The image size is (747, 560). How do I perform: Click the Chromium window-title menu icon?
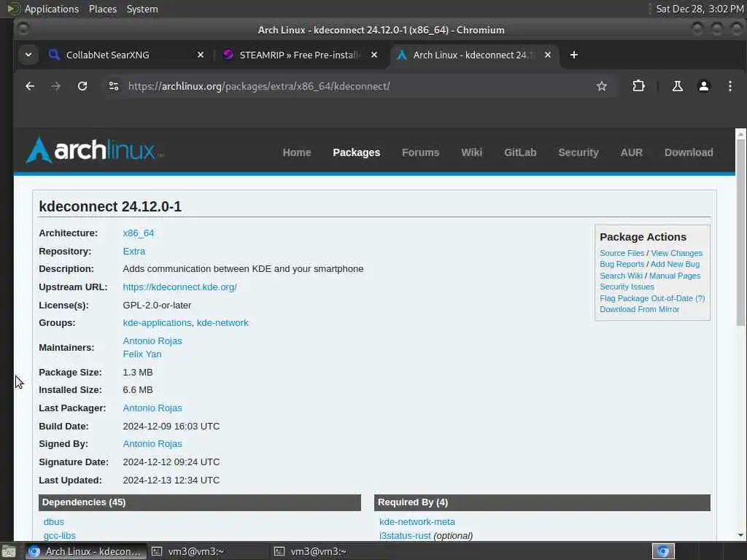(x=23, y=29)
